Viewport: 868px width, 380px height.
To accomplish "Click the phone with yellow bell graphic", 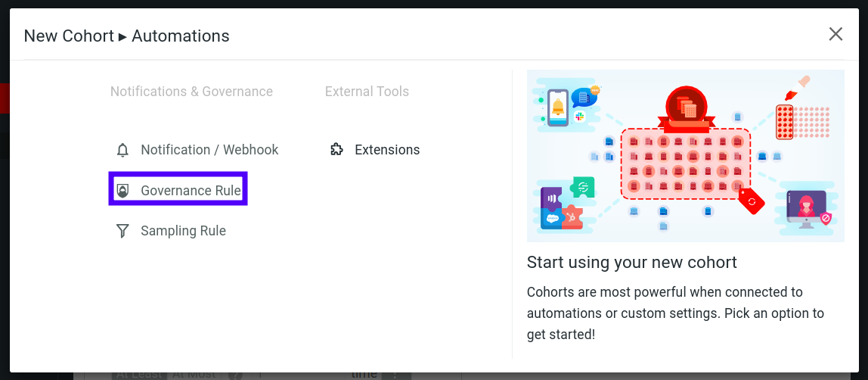I will pyautogui.click(x=557, y=107).
